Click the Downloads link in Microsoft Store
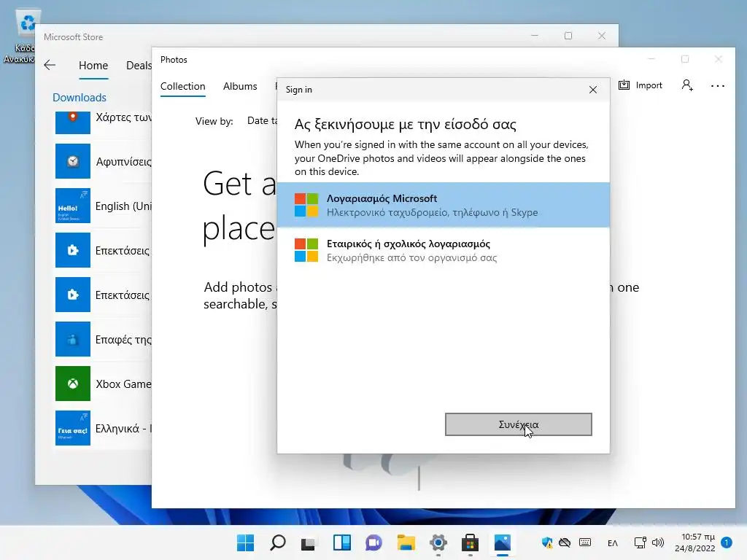Viewport: 747px width, 560px height. pos(79,97)
